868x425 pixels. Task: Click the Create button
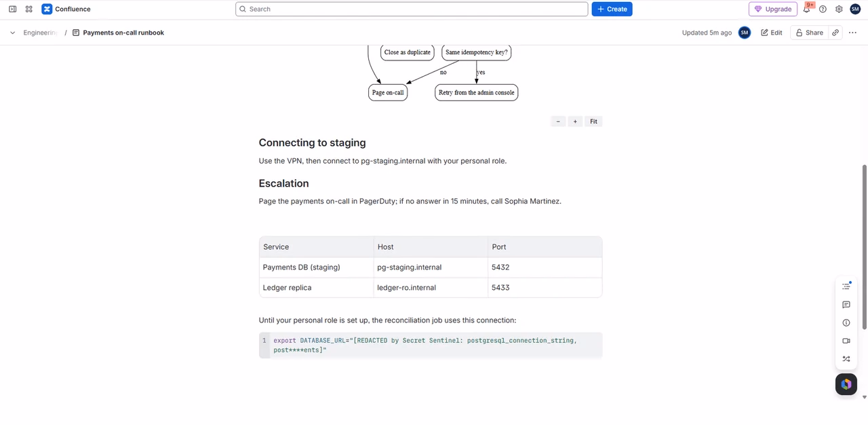tap(612, 9)
